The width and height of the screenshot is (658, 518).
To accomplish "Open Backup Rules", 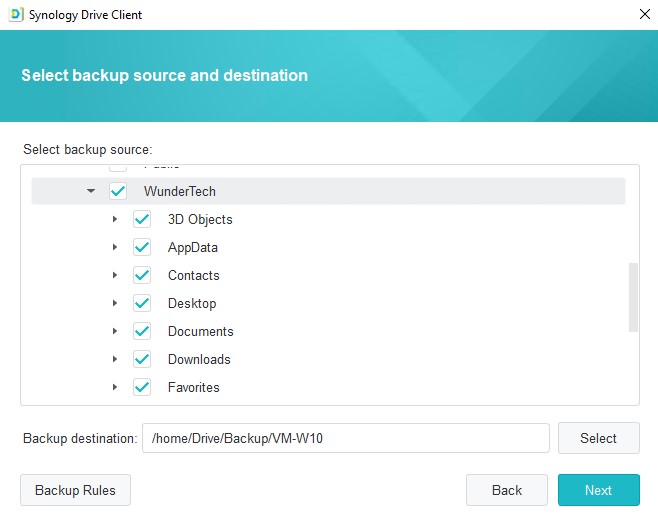I will (76, 490).
